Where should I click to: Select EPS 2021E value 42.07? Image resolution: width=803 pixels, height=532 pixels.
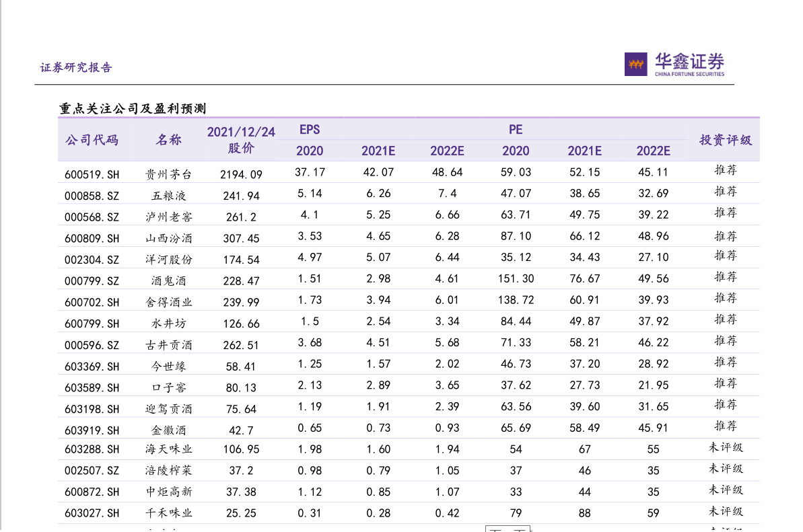point(378,172)
